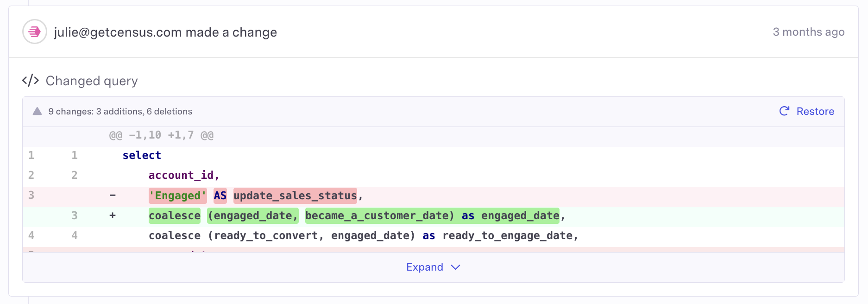The image size is (868, 304).
Task: Click the minus sign on the deleted line
Action: (x=113, y=195)
